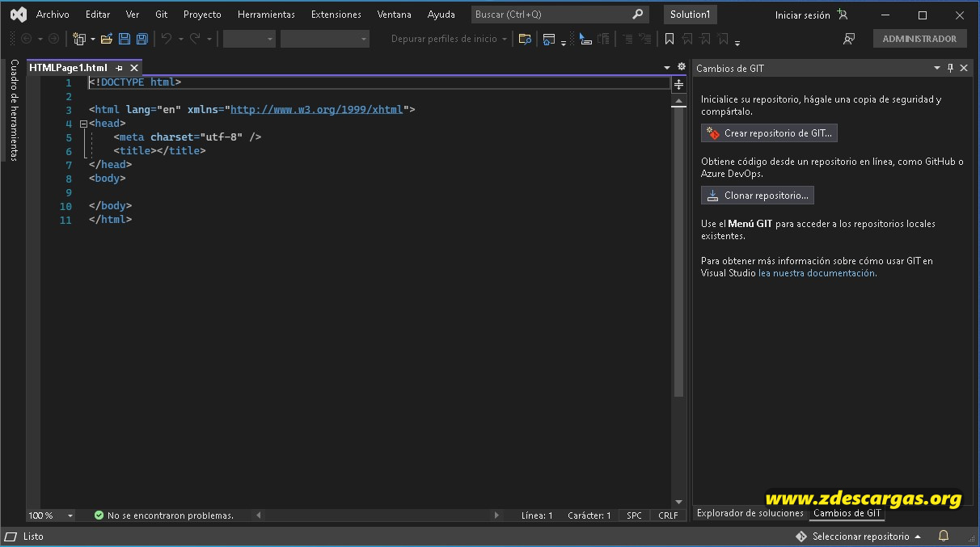Switch to Explorador de soluciones tab
980x547 pixels.
coord(750,513)
